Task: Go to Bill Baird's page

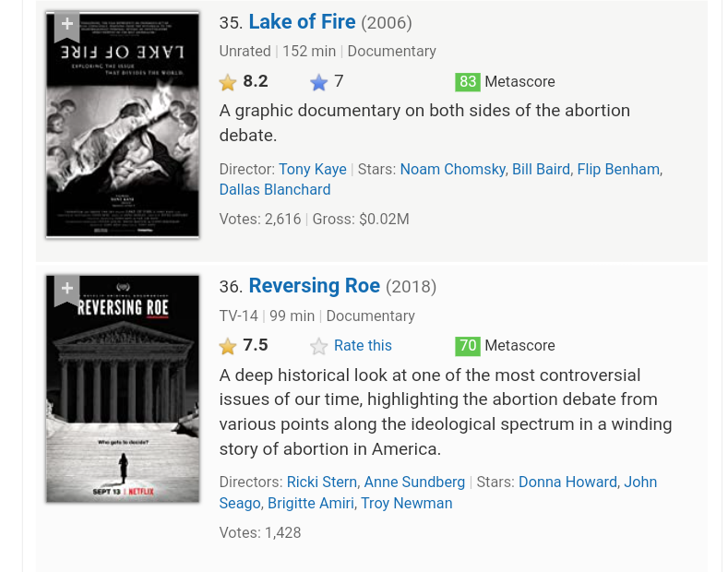Action: click(x=541, y=170)
